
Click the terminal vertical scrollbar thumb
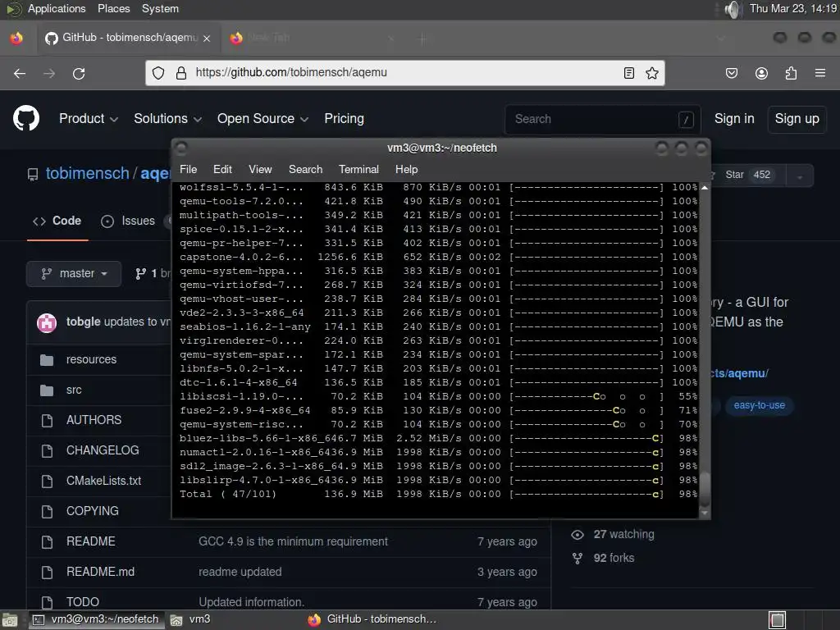(x=705, y=489)
